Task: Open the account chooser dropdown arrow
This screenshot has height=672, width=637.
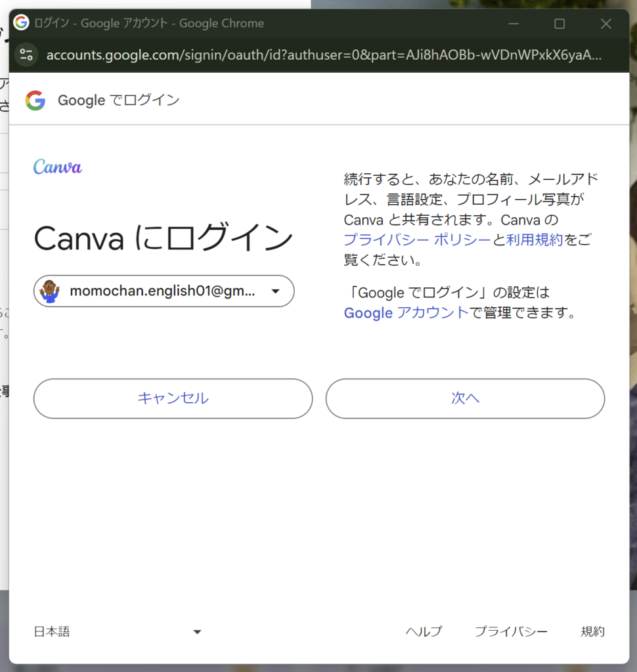Action: tap(275, 291)
